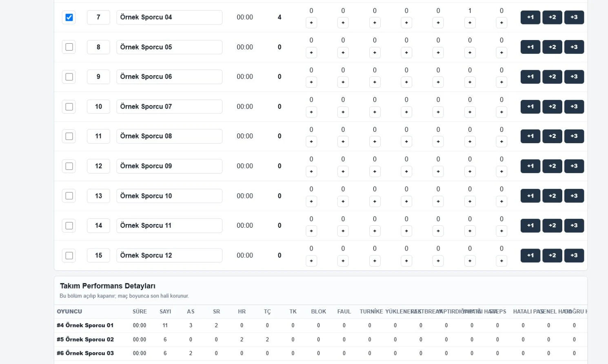Increment first stat for Örnek Sporcu 06
Screen dimensions: 608x364
pos(311,82)
